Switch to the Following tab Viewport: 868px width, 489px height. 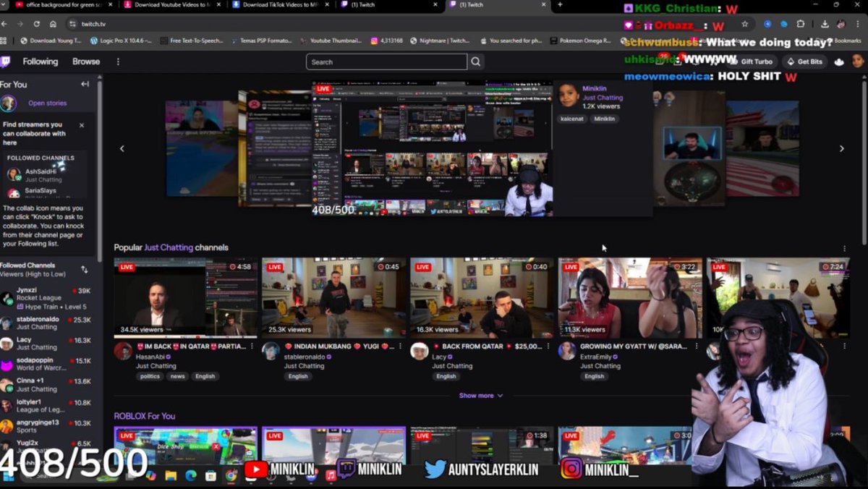click(x=40, y=61)
